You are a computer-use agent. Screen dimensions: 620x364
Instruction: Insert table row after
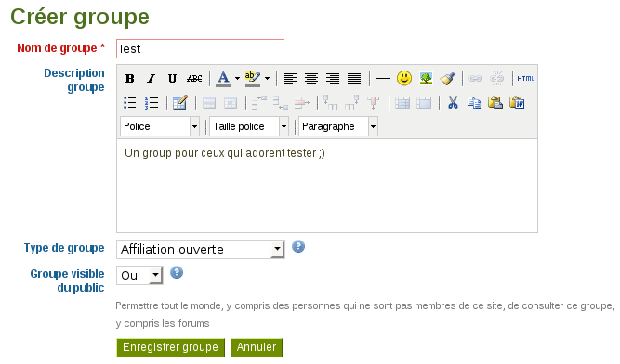(281, 103)
